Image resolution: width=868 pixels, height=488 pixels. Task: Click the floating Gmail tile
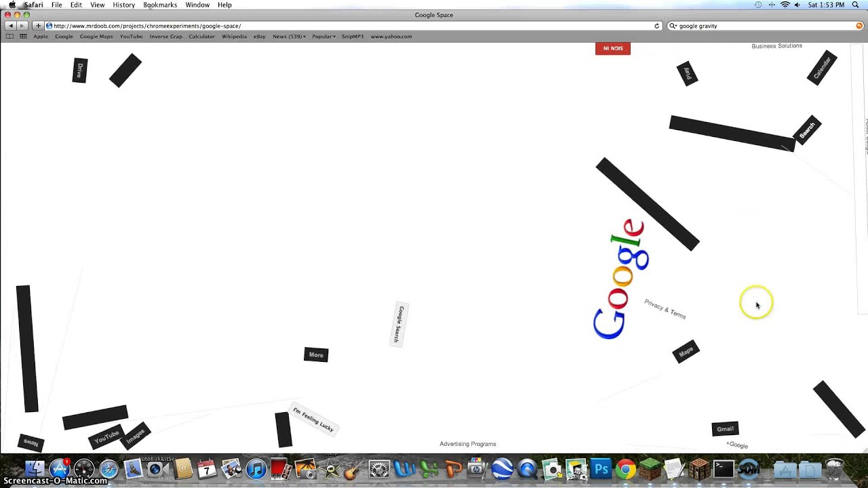[x=725, y=428]
